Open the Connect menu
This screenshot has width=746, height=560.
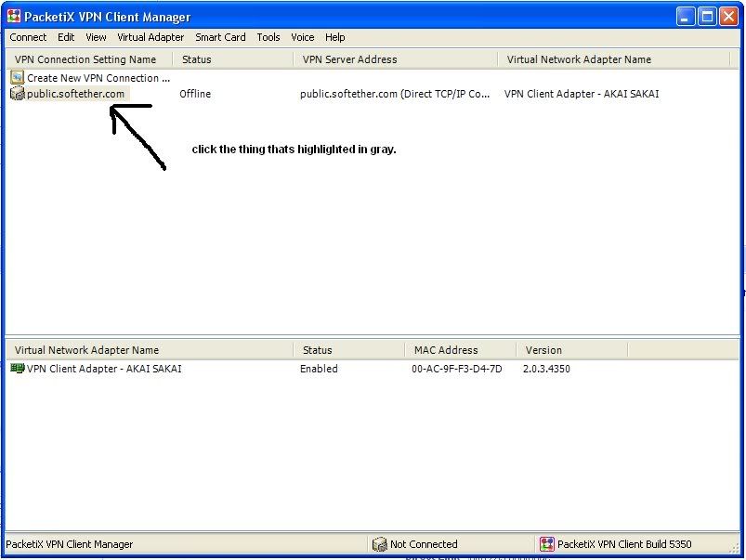(x=28, y=37)
